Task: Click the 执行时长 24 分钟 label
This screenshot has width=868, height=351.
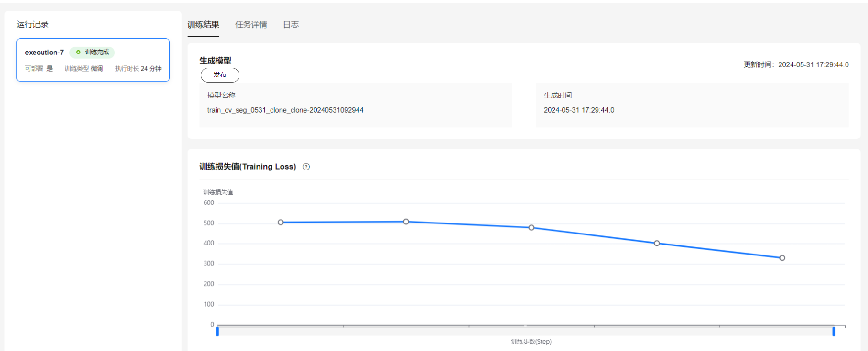Action: click(138, 69)
